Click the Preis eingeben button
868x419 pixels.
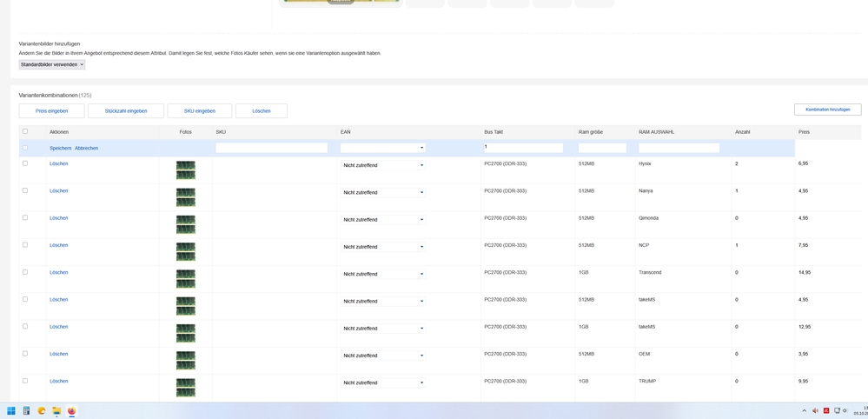pyautogui.click(x=51, y=110)
